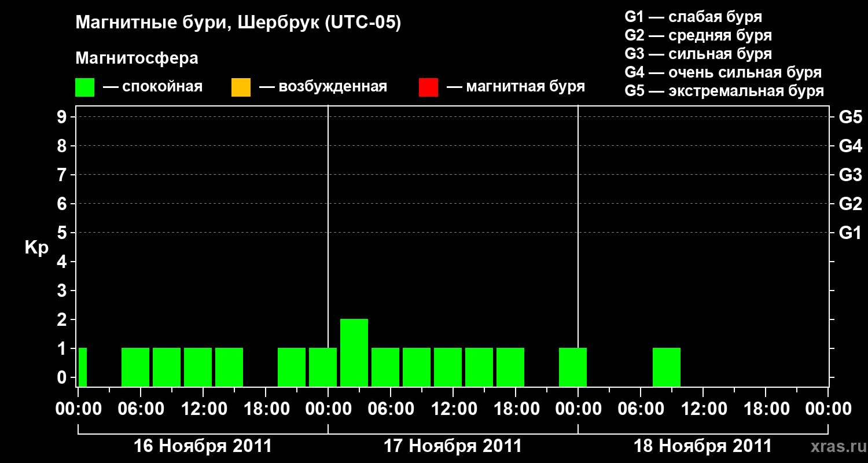
Task: Click the G1 tick label on right axis
Action: (x=851, y=233)
